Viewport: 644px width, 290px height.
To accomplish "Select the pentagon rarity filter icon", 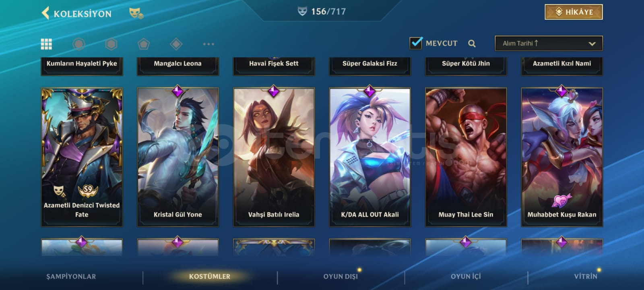I will tap(144, 44).
